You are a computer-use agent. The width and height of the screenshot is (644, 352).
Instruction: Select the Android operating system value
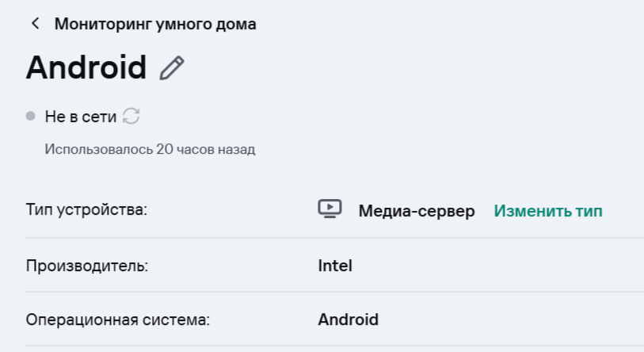(349, 319)
